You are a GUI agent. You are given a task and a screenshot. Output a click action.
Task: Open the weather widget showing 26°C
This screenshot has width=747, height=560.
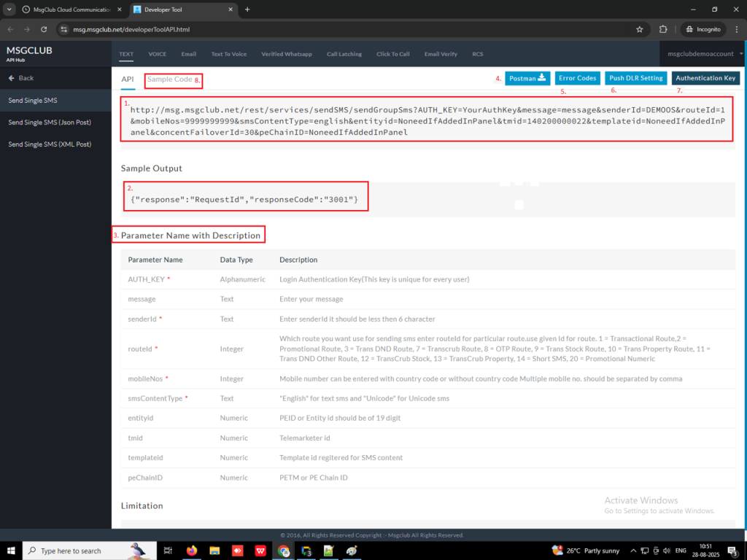pyautogui.click(x=586, y=551)
